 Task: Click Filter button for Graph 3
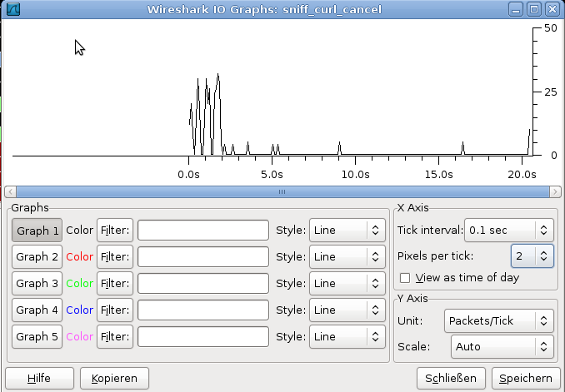[x=115, y=283]
